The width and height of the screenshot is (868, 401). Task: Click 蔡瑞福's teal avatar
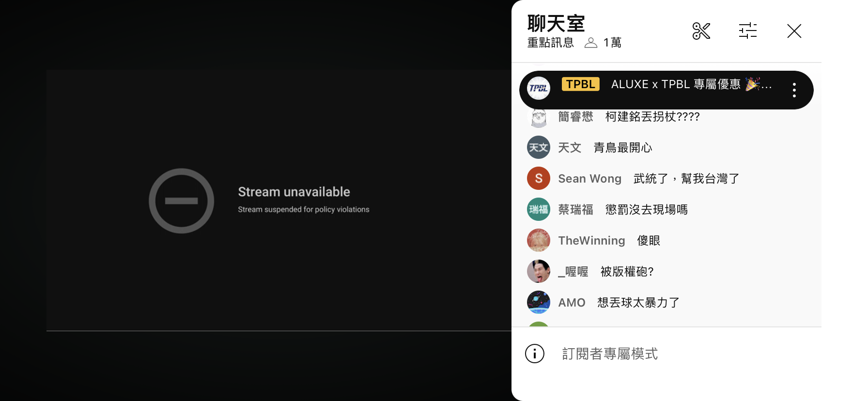[539, 210]
